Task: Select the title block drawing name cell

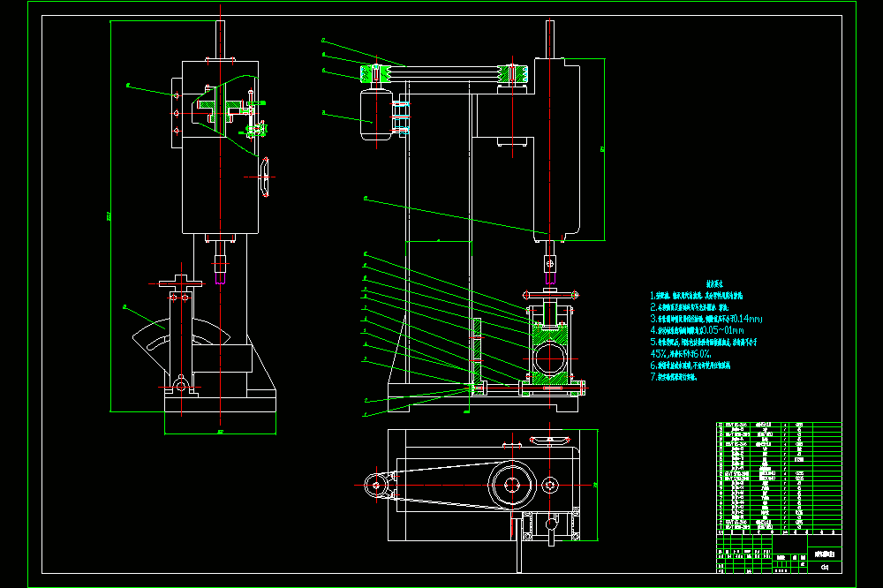Action: (x=825, y=554)
